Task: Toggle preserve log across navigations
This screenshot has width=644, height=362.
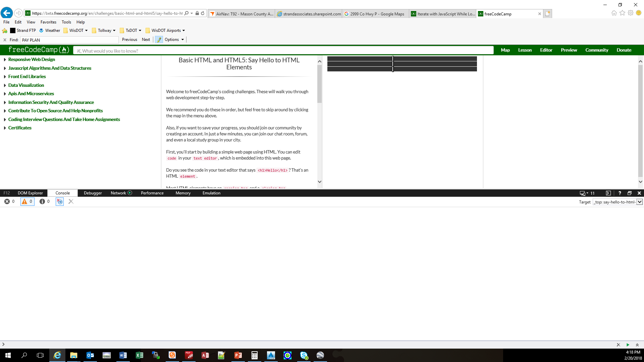Action: (x=59, y=201)
